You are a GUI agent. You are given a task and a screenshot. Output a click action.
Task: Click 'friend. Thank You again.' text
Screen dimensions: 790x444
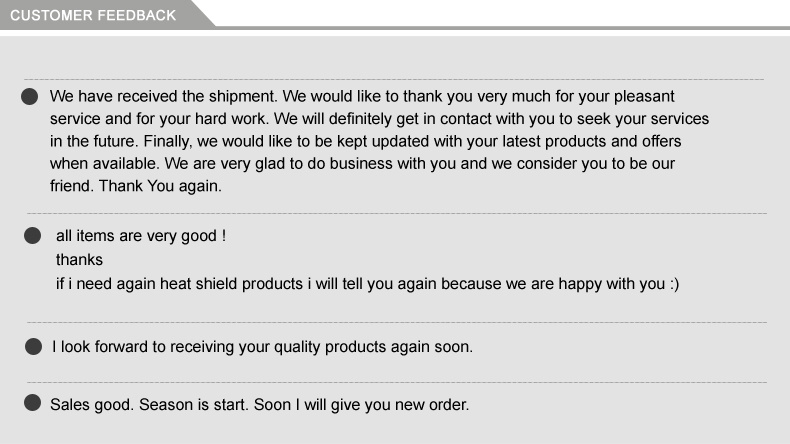[136, 186]
